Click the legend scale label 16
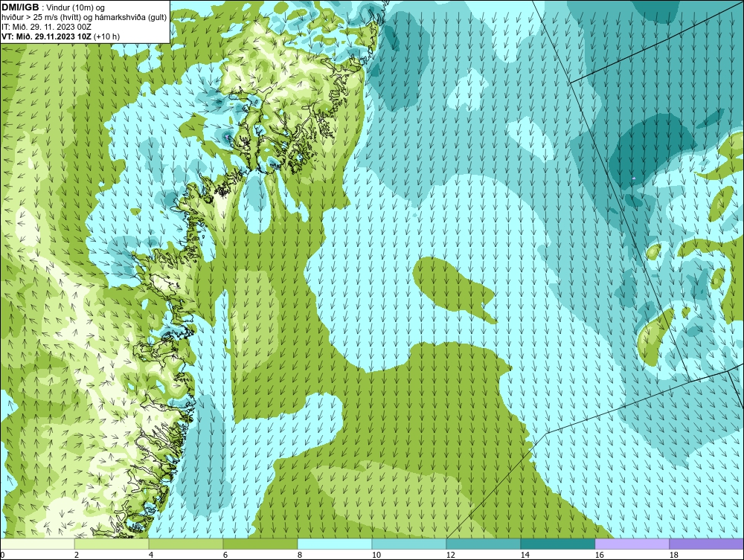Viewport: 744px width, 560px height. point(599,555)
